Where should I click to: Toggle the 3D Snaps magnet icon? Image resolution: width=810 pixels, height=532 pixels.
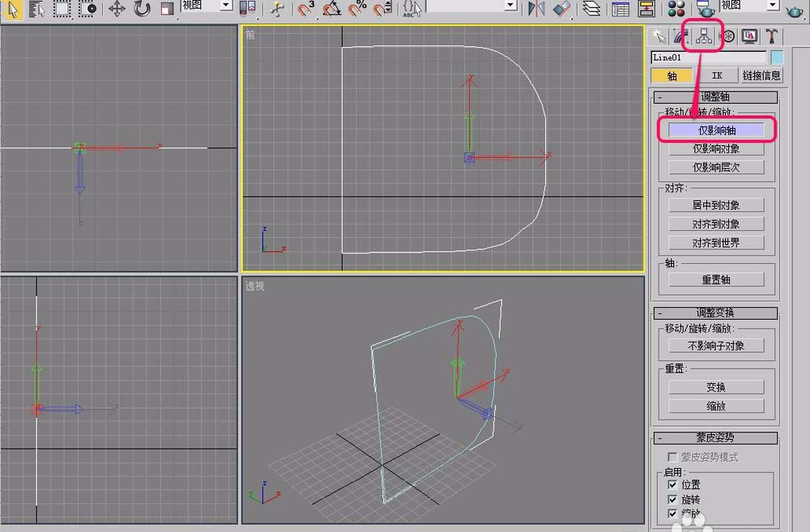pos(306,9)
